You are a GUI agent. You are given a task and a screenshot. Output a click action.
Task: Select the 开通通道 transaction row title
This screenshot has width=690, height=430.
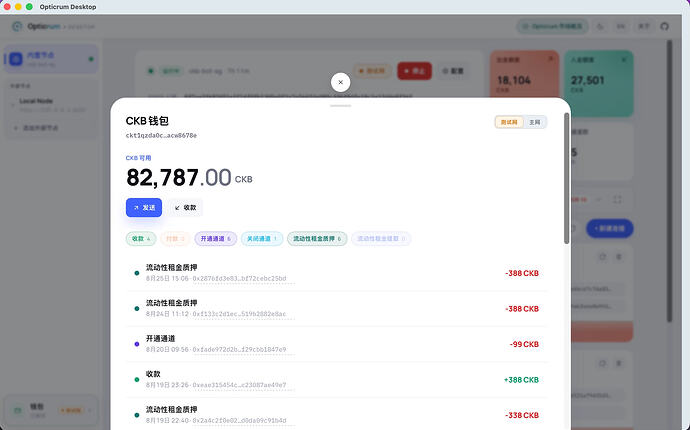(x=161, y=338)
